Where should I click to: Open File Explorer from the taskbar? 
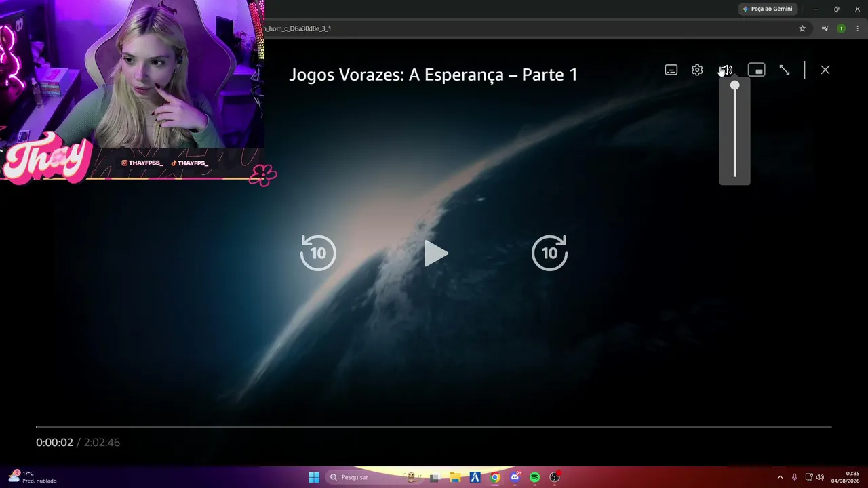[455, 477]
